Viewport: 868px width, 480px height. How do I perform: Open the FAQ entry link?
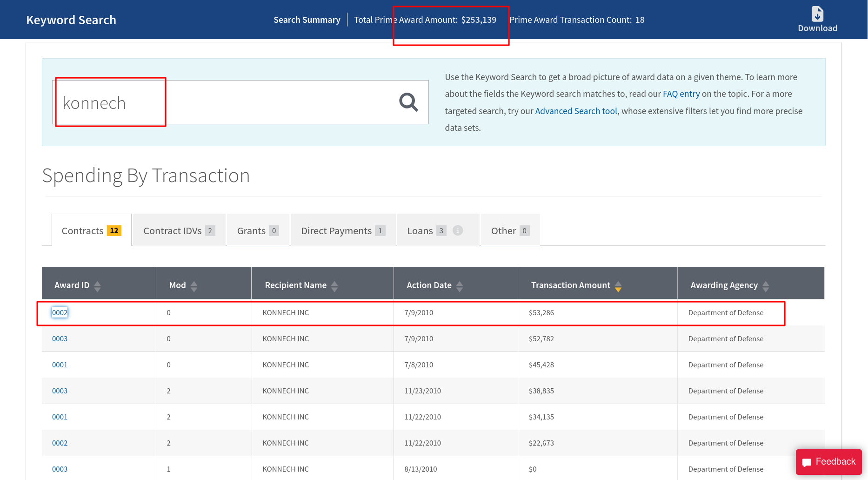[x=681, y=94]
